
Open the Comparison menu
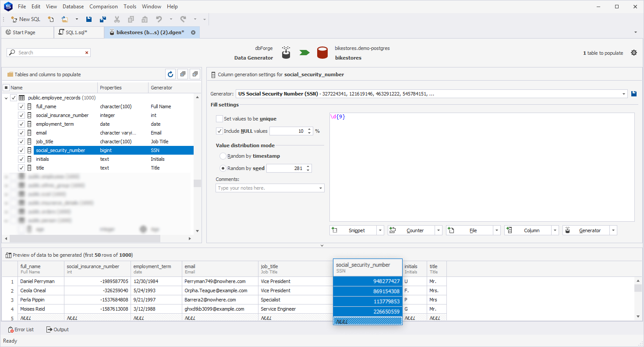click(x=103, y=7)
